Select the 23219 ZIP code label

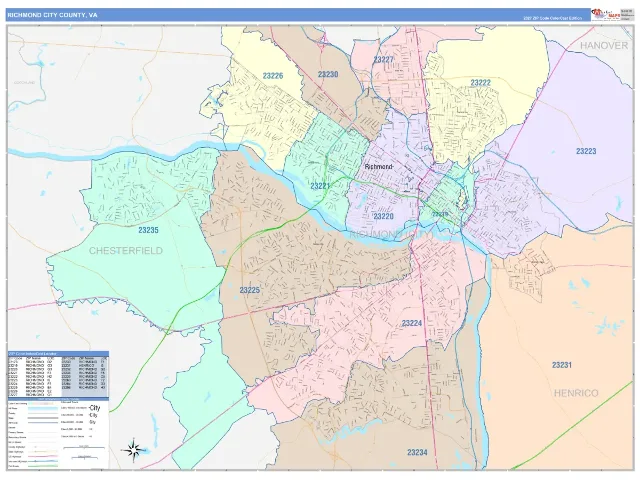click(440, 214)
